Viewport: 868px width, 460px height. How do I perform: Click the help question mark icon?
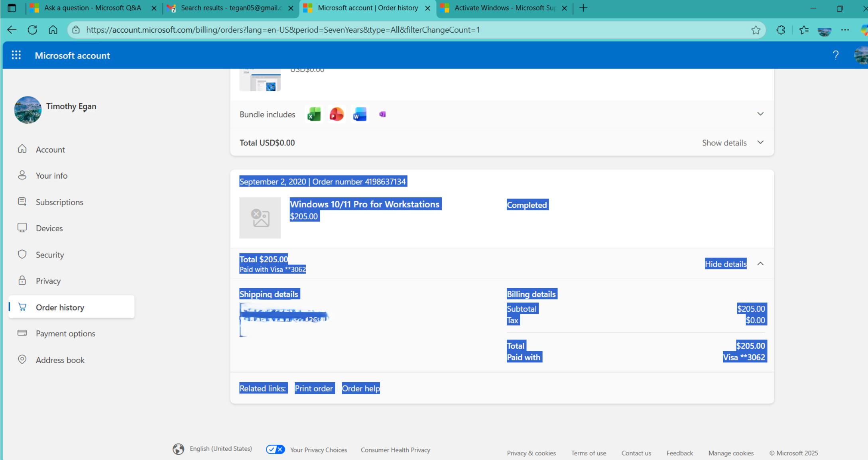click(x=836, y=55)
